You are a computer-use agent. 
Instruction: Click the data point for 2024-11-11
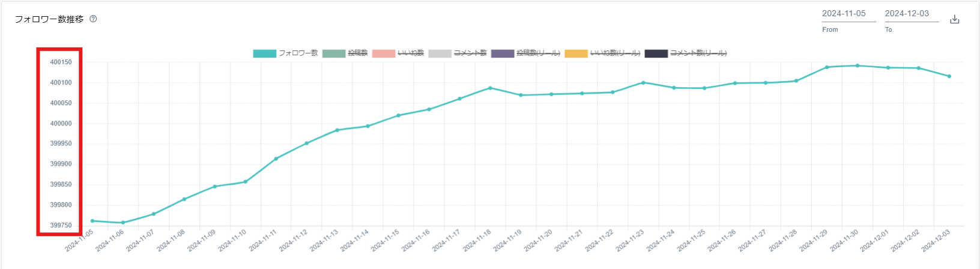pyautogui.click(x=276, y=159)
